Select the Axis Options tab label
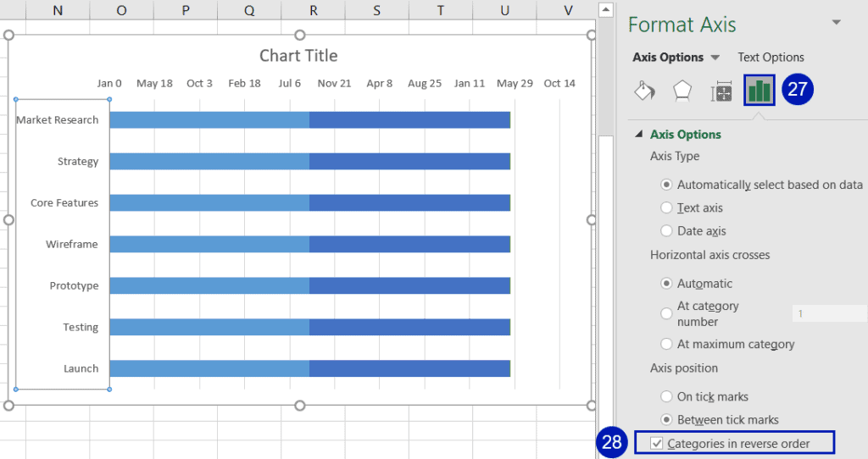Screen dimensions: 868x459 668,58
